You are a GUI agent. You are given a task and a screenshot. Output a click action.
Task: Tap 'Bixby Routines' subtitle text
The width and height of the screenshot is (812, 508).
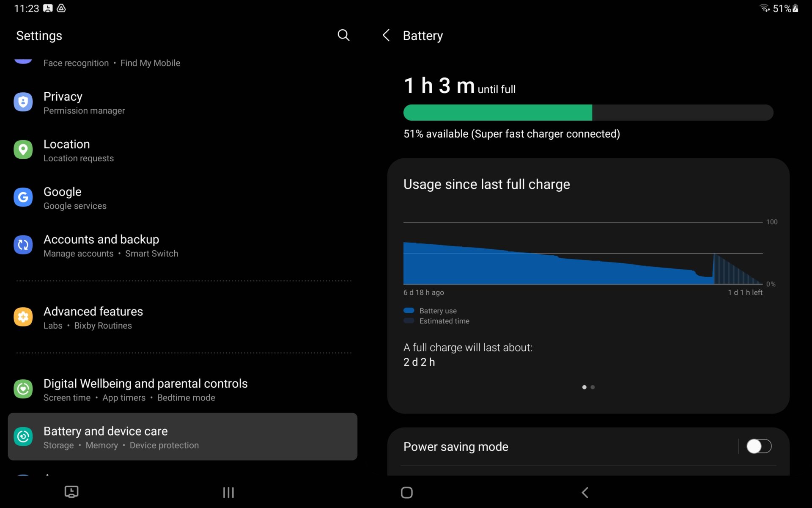click(x=103, y=326)
